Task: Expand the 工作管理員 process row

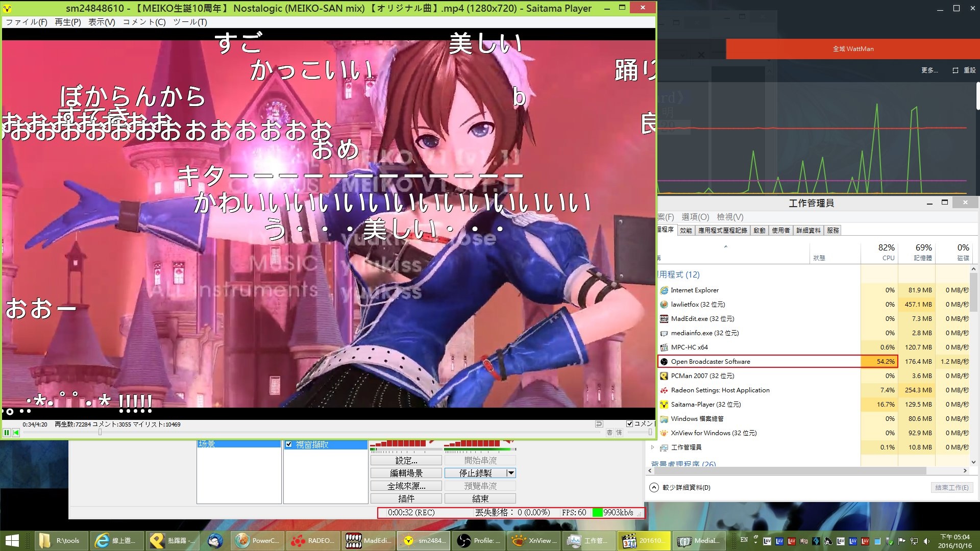Action: 652,447
